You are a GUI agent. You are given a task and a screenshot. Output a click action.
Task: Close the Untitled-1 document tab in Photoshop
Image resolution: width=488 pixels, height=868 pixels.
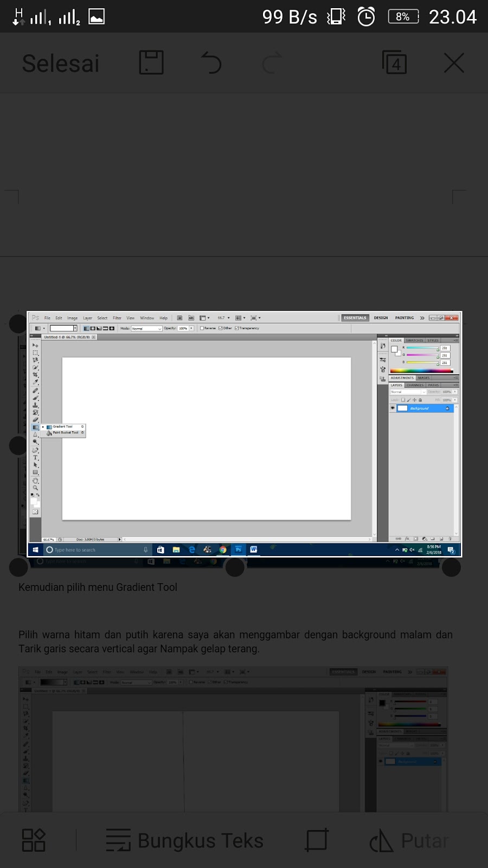[x=94, y=337]
